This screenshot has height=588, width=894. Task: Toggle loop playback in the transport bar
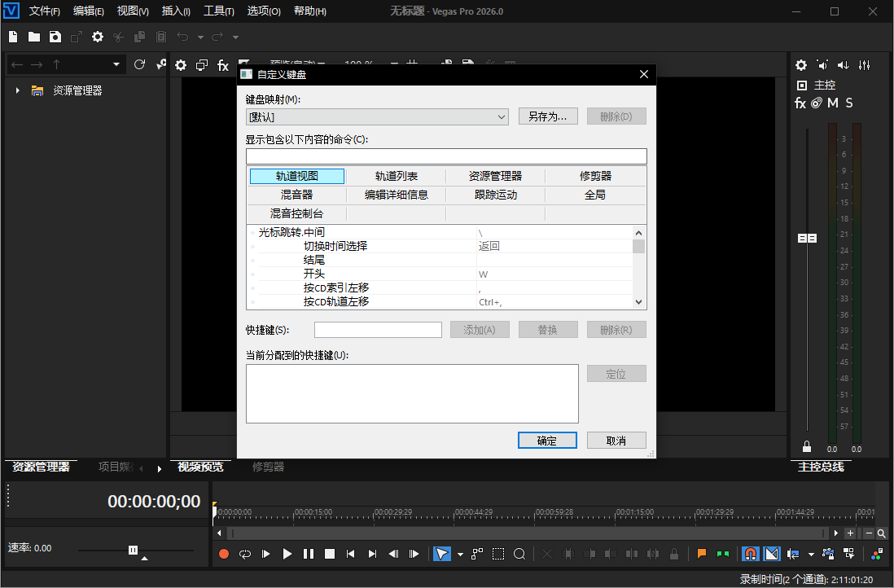(245, 554)
